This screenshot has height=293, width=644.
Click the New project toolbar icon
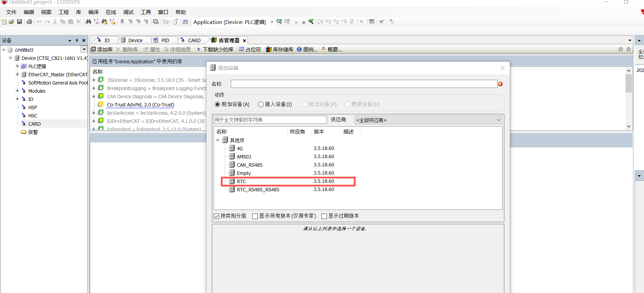(4, 22)
